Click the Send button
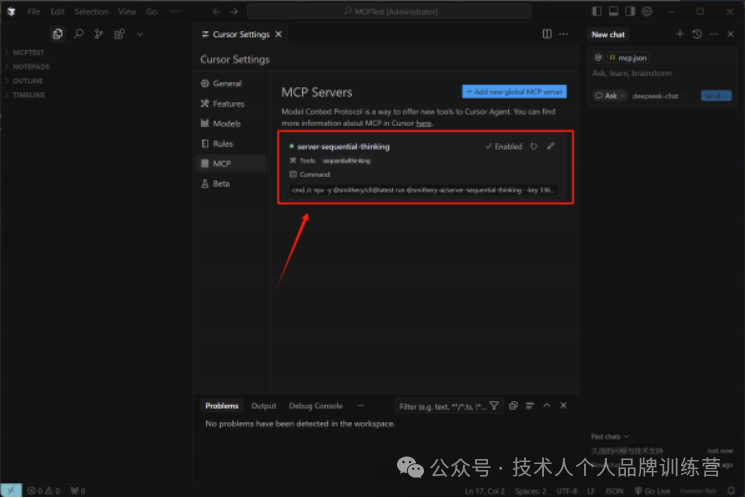This screenshot has width=745, height=498. click(x=716, y=96)
